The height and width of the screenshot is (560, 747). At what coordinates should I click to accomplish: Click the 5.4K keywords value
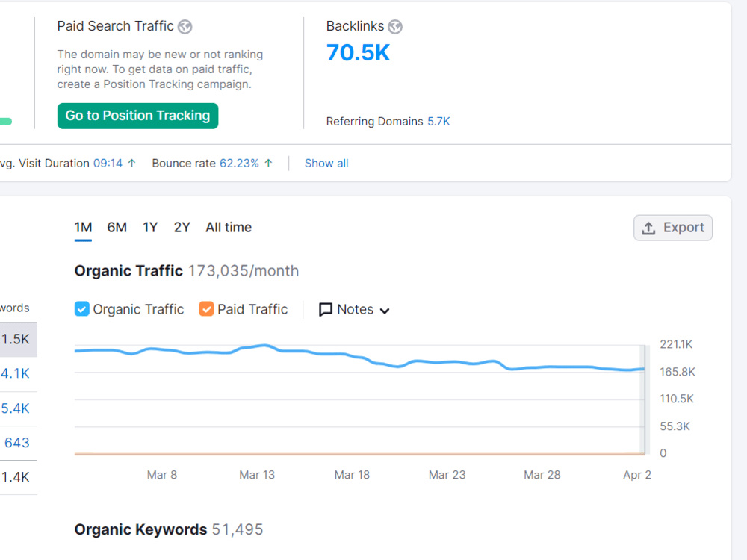tap(15, 408)
